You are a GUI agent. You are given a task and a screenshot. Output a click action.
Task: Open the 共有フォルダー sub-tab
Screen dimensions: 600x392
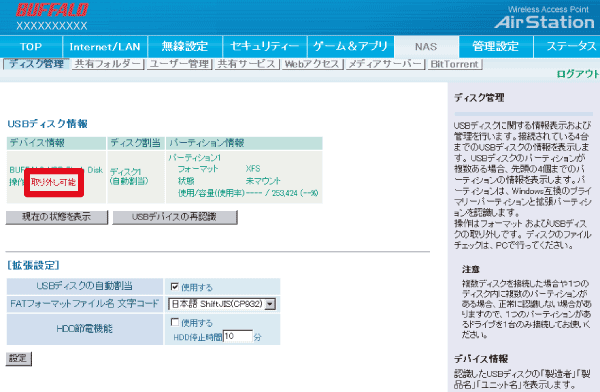[108, 64]
